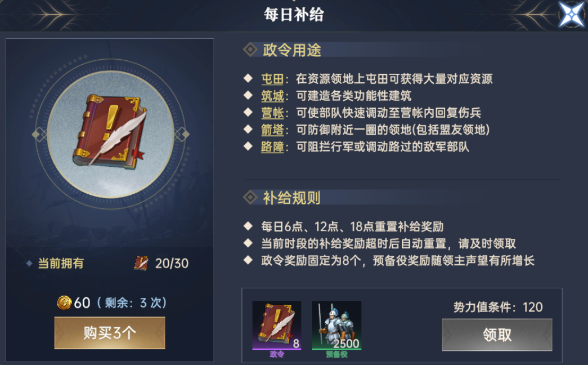Open the 路障 link
This screenshot has height=365, width=588.
272,147
